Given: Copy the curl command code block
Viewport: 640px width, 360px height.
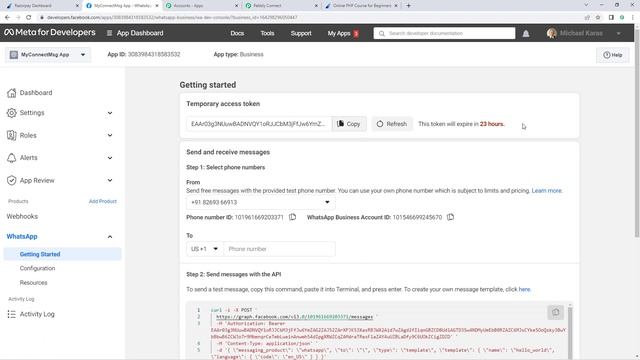Looking at the screenshot, I should [555, 312].
